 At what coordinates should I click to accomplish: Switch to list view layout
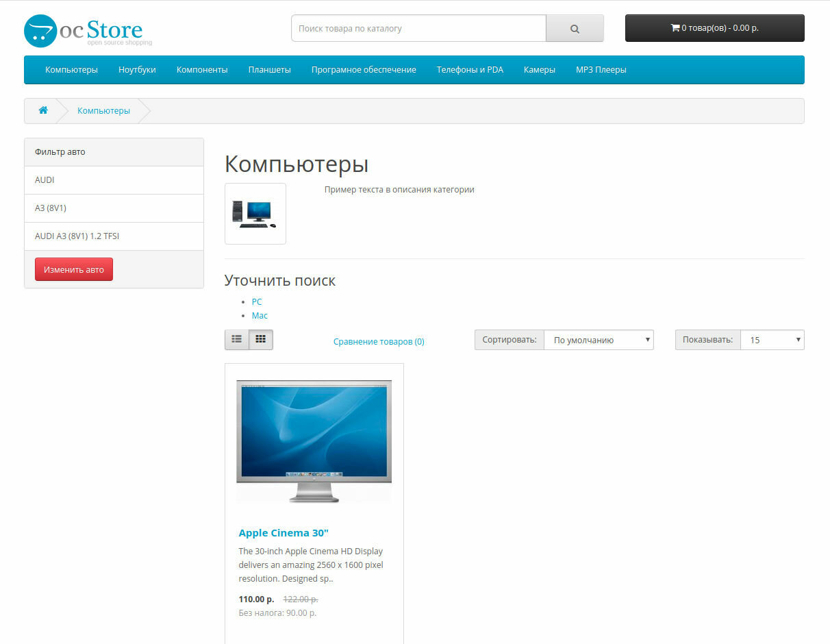[237, 339]
